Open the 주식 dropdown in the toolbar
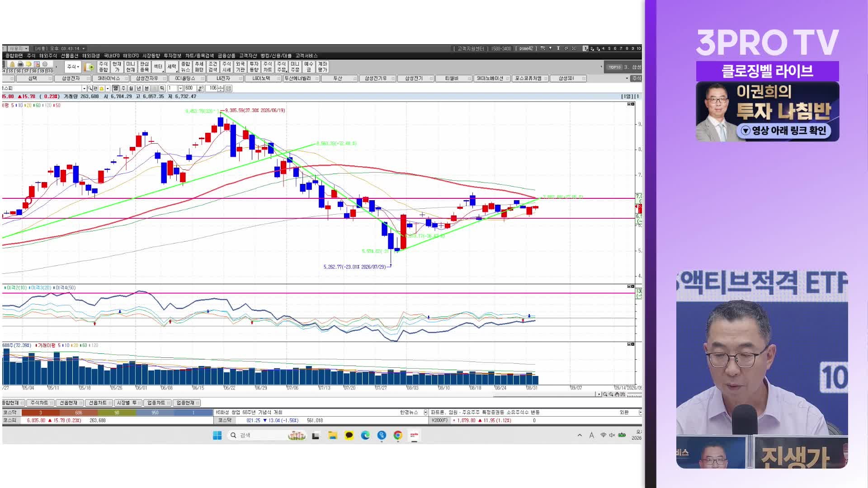 click(73, 67)
